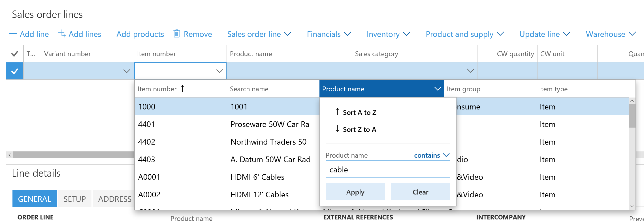
Task: Click the Sort Z to A arrow
Action: pyautogui.click(x=337, y=129)
